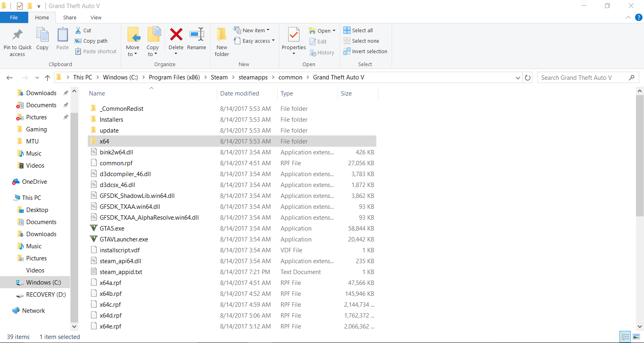The width and height of the screenshot is (644, 343).
Task: Open the File menu tab
Action: pos(14,17)
